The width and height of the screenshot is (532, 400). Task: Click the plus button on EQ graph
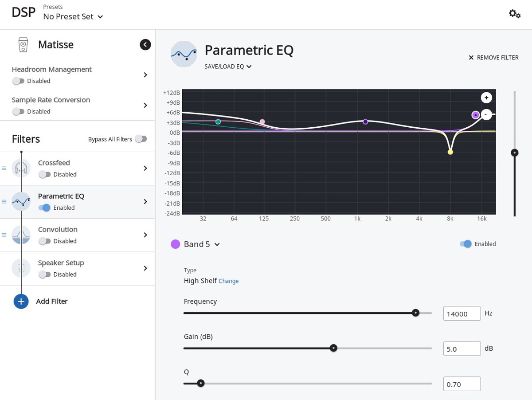(x=486, y=98)
